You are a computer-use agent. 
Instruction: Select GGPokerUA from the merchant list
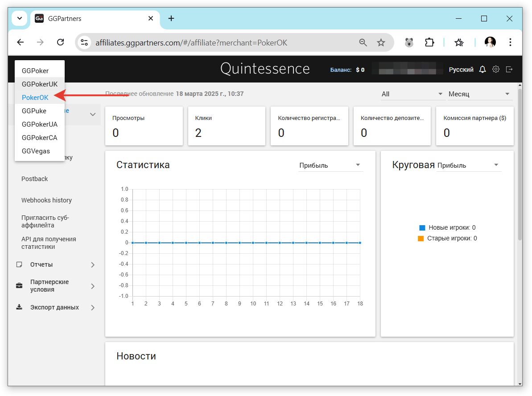(x=40, y=124)
